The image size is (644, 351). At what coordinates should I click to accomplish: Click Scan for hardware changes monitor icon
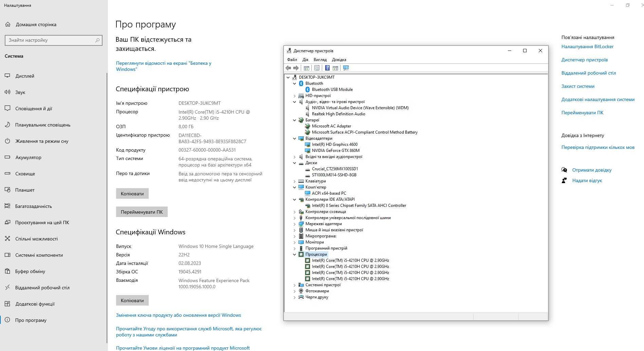[346, 68]
